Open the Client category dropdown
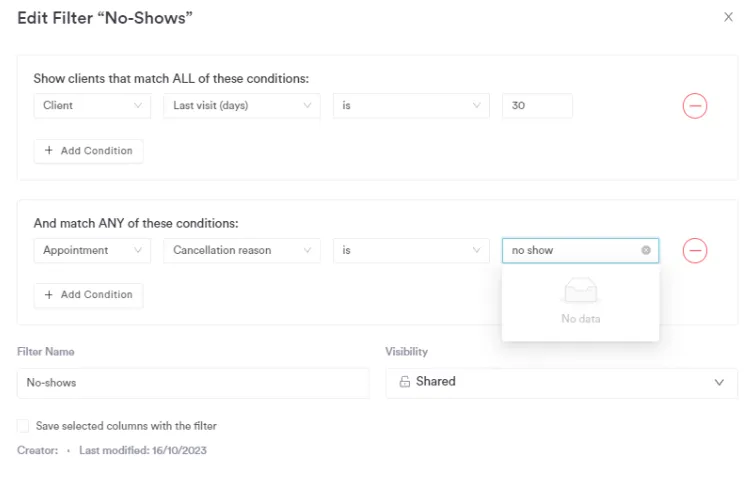This screenshot has width=751, height=484. (92, 106)
